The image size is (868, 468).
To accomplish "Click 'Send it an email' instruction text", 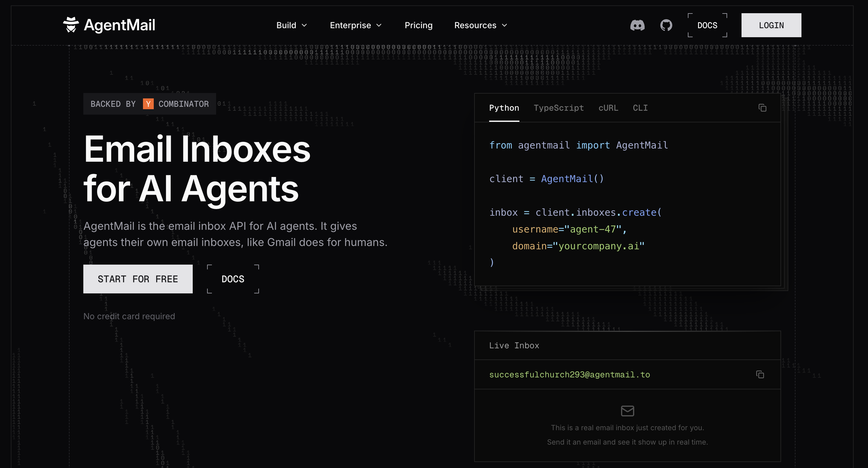I will coord(627,442).
